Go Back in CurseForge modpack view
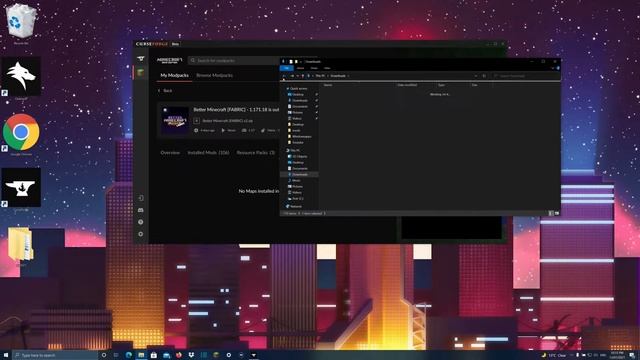The width and height of the screenshot is (640, 360). point(165,91)
